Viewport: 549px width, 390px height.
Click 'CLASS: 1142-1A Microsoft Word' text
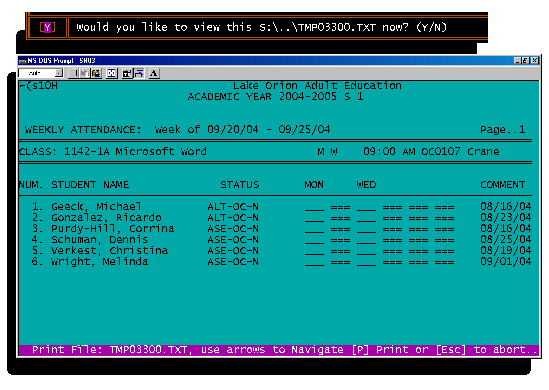coord(112,152)
